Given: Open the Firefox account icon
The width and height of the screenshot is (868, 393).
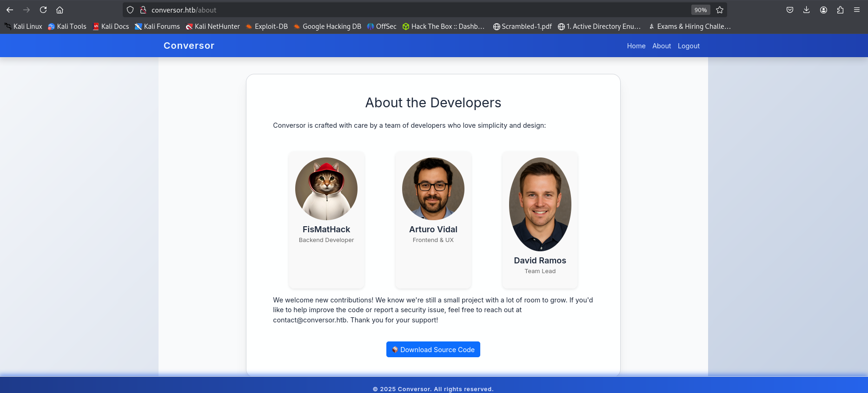Looking at the screenshot, I should [823, 10].
